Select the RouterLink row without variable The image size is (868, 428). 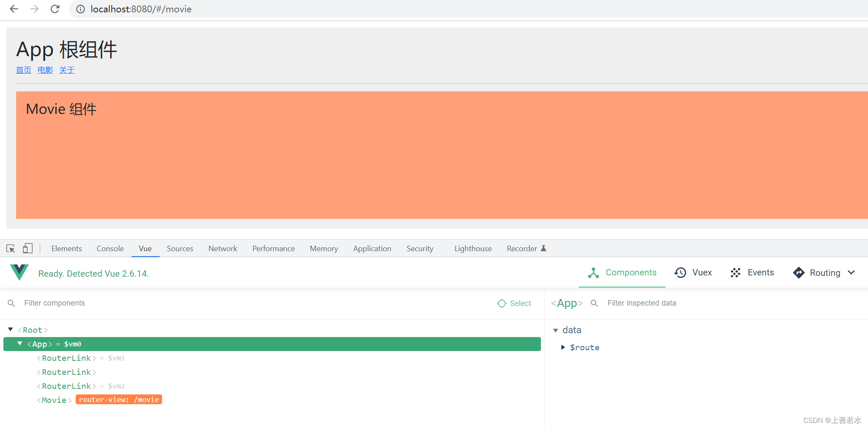272,372
